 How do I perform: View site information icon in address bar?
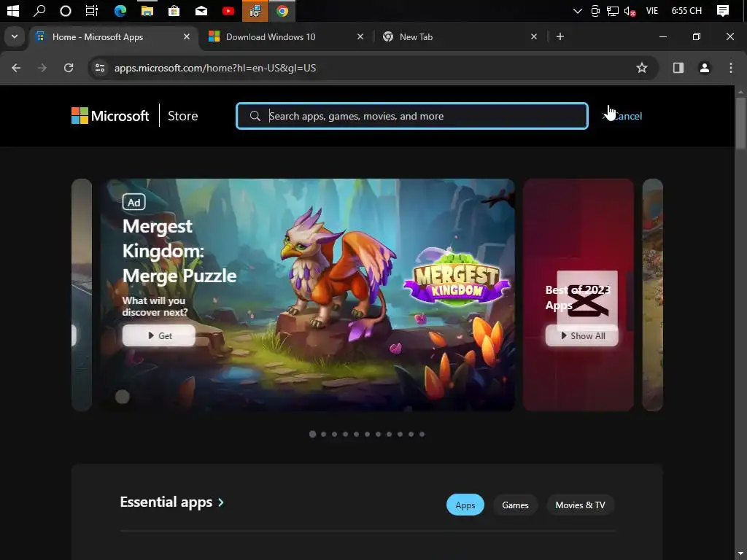pos(100,68)
